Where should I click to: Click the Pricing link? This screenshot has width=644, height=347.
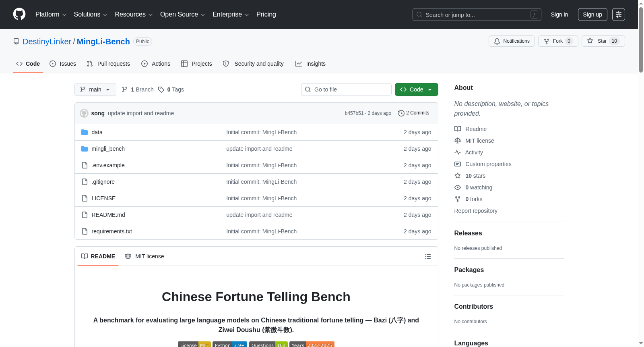pyautogui.click(x=266, y=15)
